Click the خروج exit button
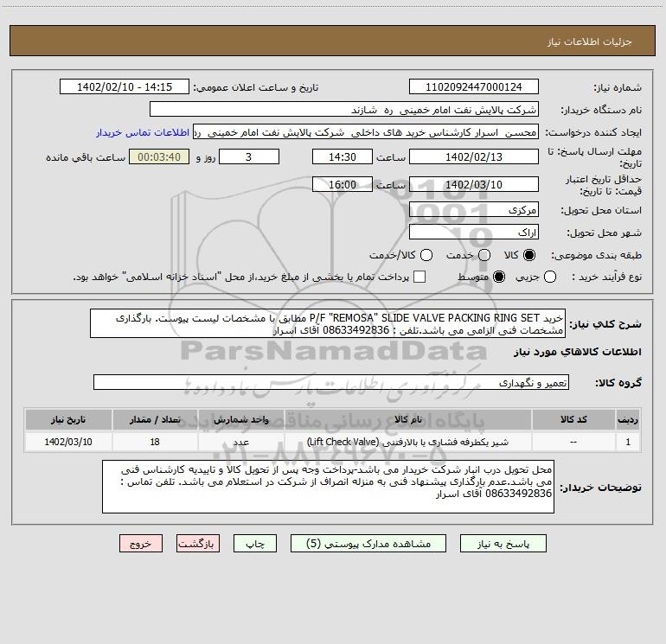 141,544
